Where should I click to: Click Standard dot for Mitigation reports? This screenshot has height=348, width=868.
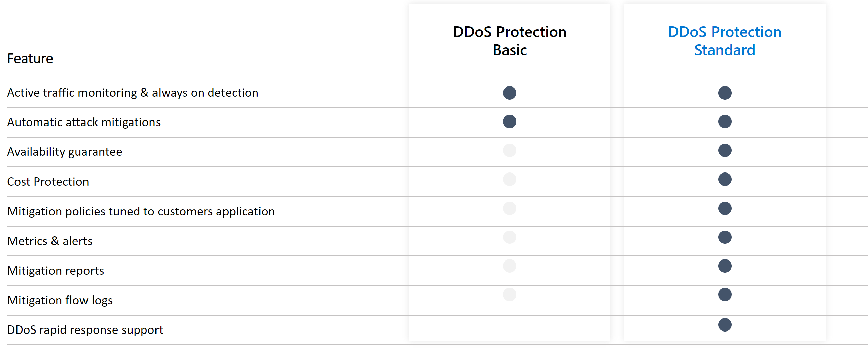725,266
